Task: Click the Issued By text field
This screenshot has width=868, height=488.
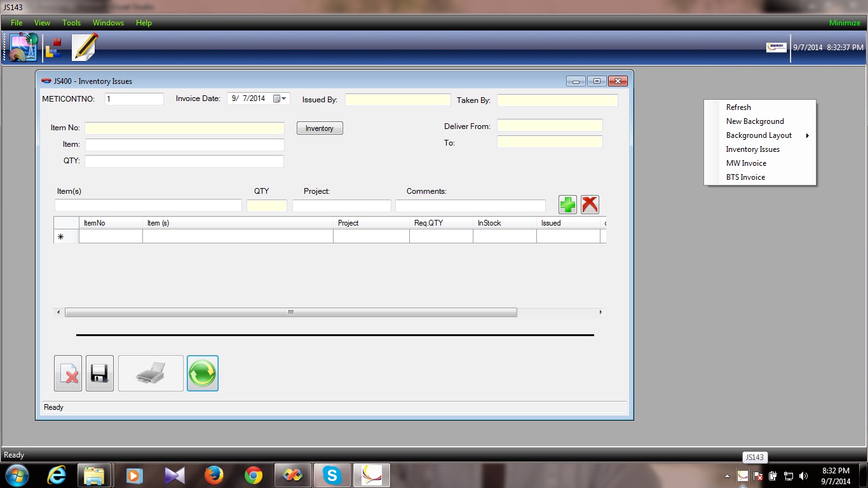Action: tap(398, 100)
